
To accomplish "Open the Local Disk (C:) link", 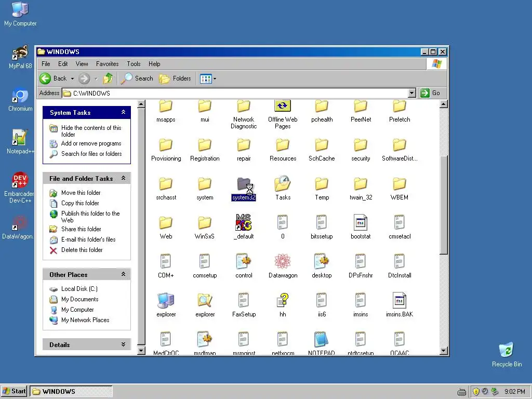I will (79, 289).
